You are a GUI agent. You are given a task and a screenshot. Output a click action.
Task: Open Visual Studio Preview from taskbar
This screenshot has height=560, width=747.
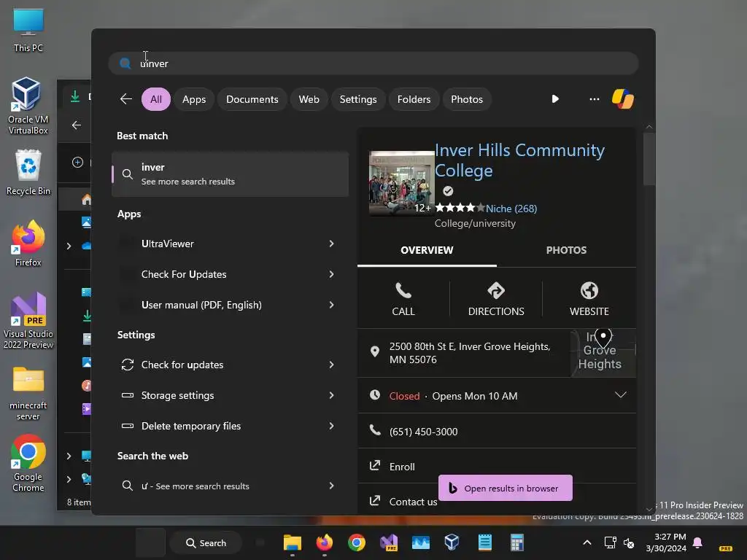tap(389, 542)
